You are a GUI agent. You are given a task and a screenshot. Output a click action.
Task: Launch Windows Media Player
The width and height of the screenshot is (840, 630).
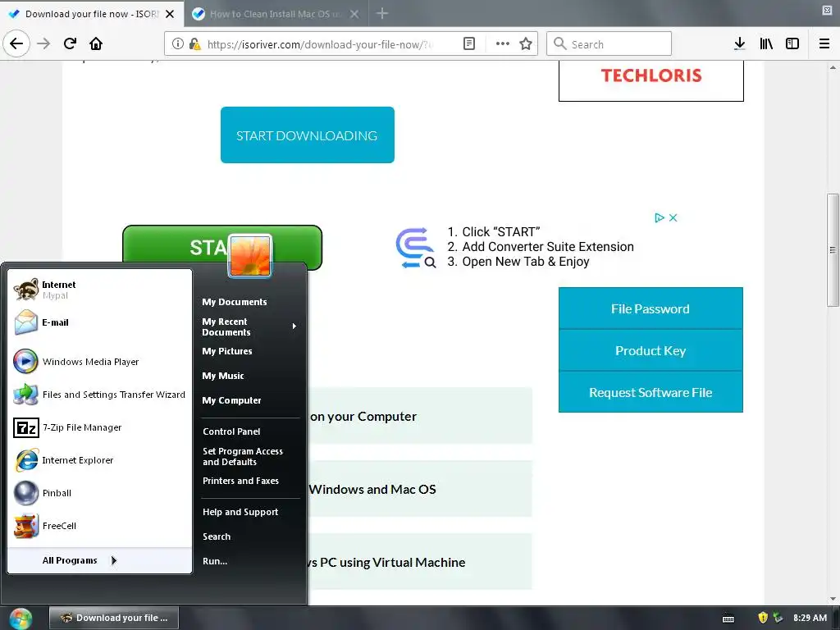(x=99, y=362)
